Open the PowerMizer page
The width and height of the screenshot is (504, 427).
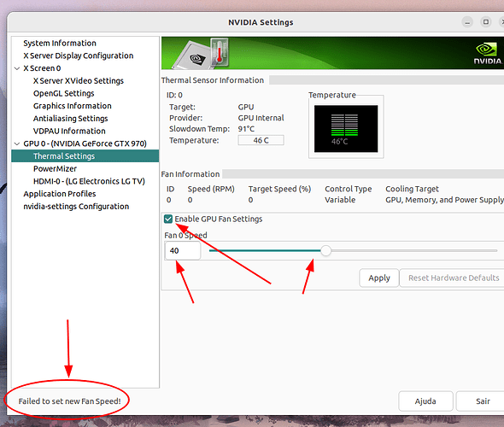(55, 169)
